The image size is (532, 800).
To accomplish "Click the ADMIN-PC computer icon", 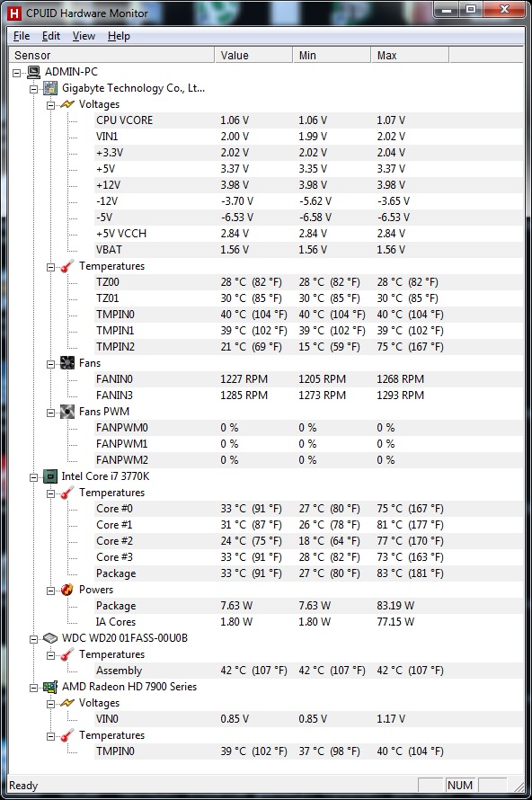I will pos(33,72).
